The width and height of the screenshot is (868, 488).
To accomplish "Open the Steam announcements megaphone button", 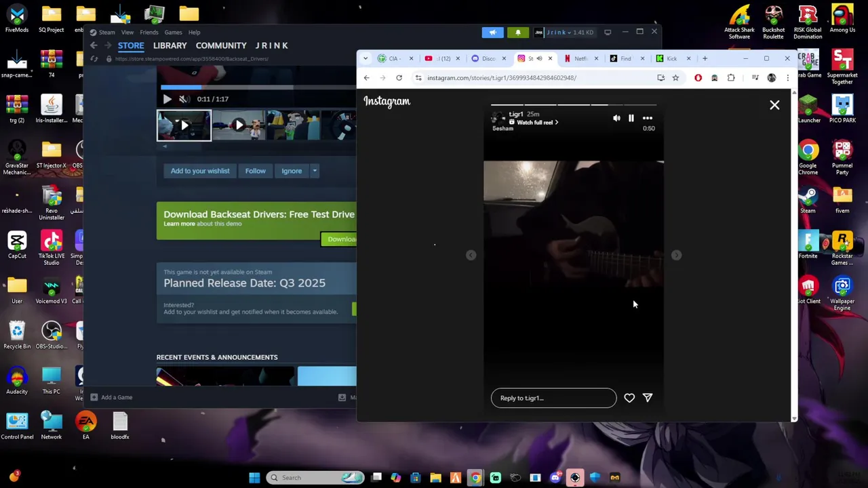I will coord(493,32).
